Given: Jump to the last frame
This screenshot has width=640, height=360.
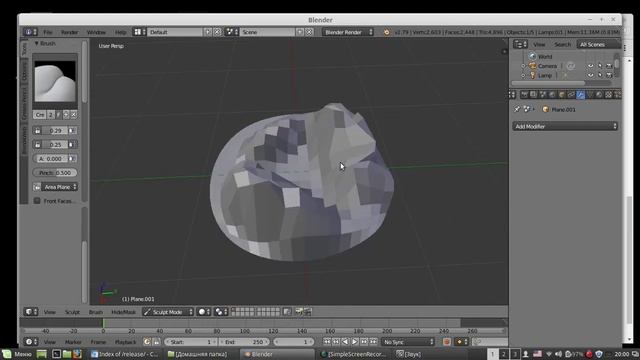Looking at the screenshot, I should (373, 342).
